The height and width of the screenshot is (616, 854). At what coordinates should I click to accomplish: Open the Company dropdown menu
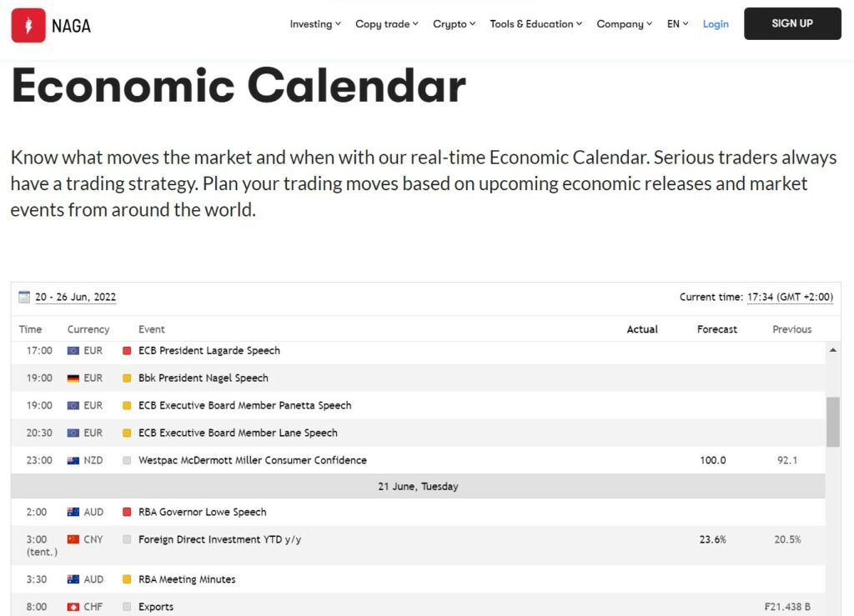(624, 24)
